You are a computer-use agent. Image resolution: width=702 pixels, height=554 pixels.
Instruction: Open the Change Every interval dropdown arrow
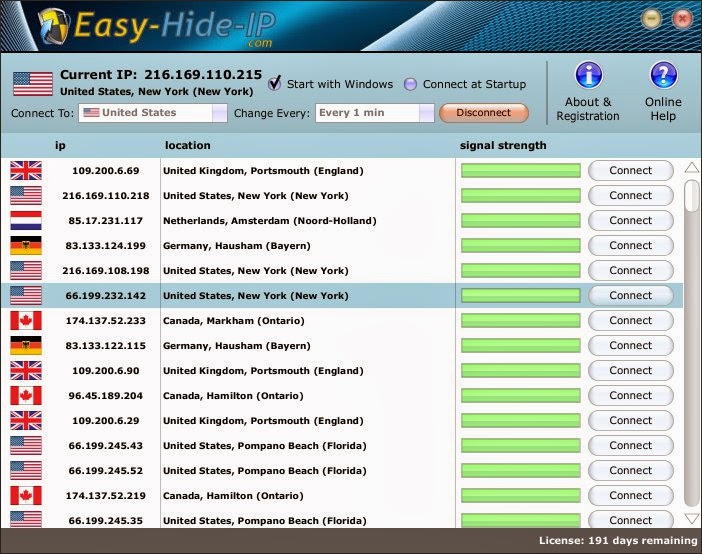[427, 113]
